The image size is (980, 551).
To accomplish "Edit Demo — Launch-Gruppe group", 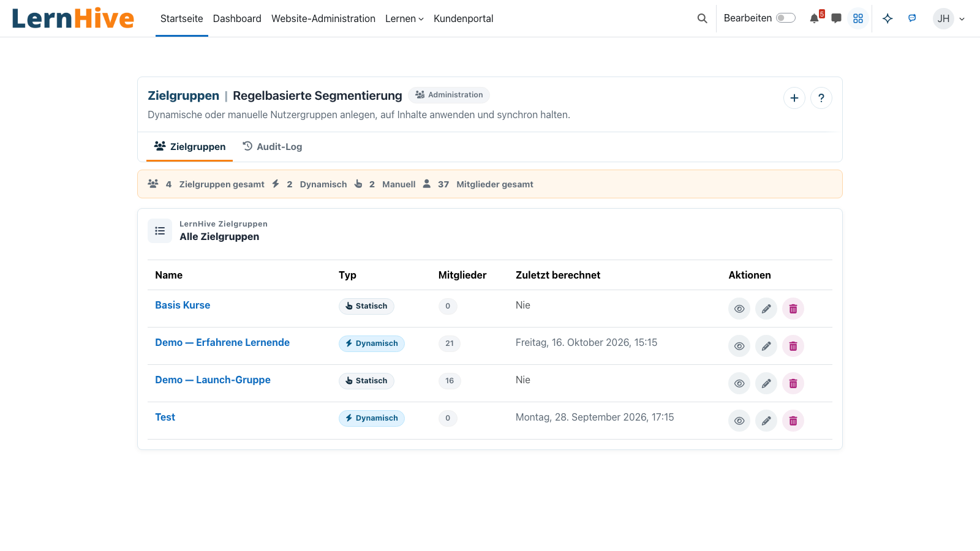I will (x=766, y=383).
